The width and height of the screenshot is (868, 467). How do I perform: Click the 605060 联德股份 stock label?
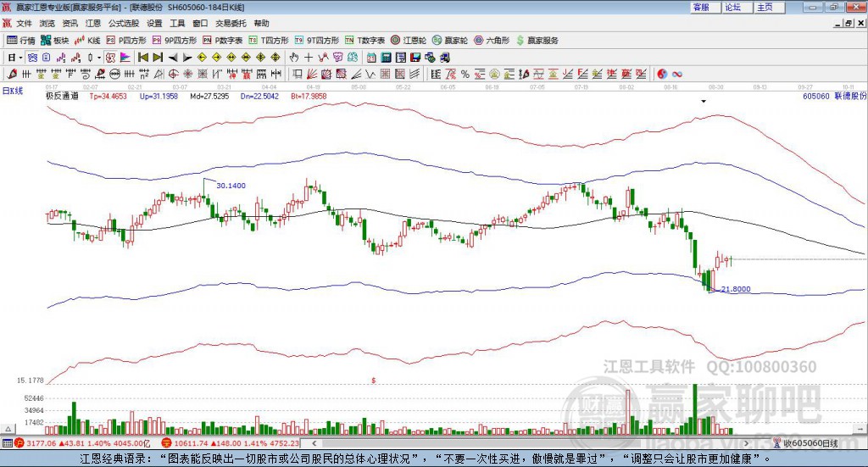pos(834,96)
